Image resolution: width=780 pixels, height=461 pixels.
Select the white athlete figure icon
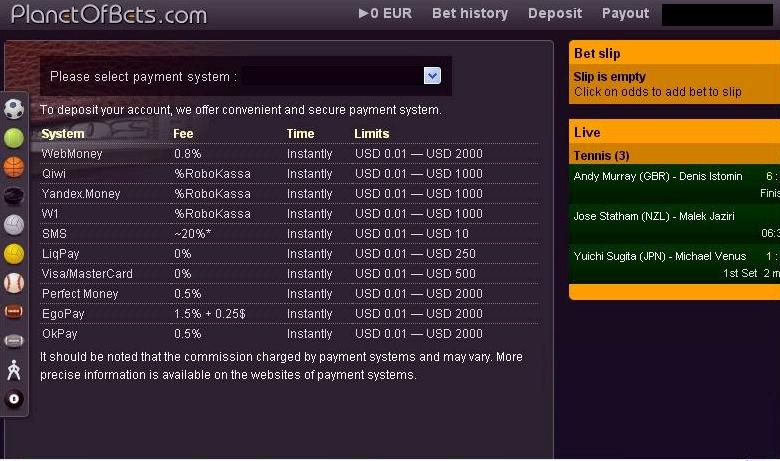14,370
